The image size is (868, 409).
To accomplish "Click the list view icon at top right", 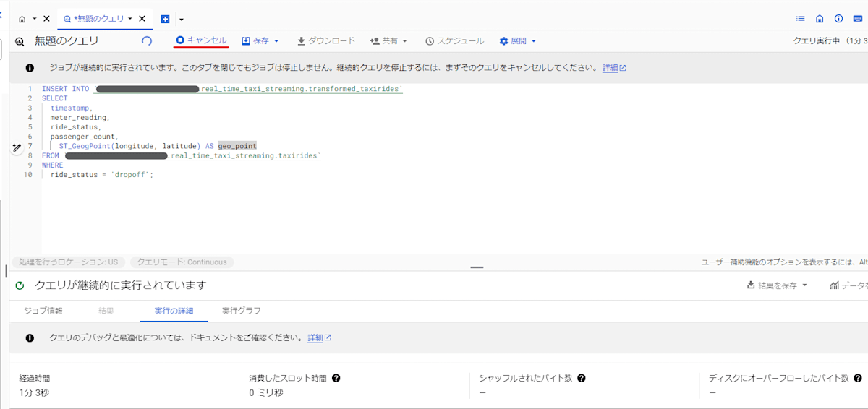I will pos(800,19).
